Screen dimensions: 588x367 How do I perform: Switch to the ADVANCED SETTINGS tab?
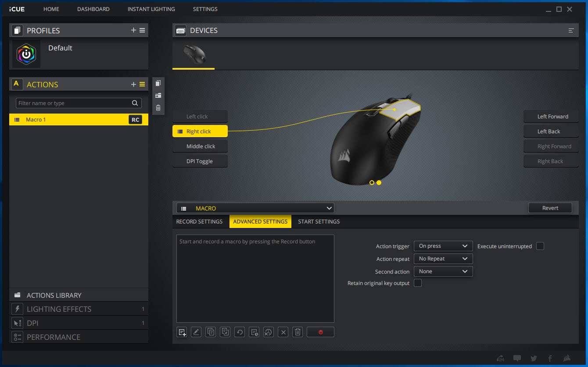pyautogui.click(x=260, y=221)
